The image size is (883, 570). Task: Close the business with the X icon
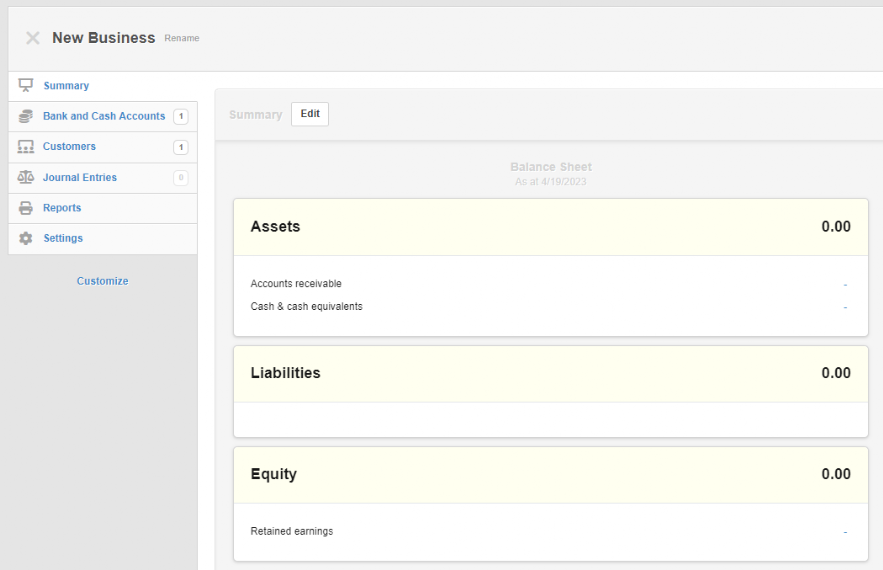33,38
